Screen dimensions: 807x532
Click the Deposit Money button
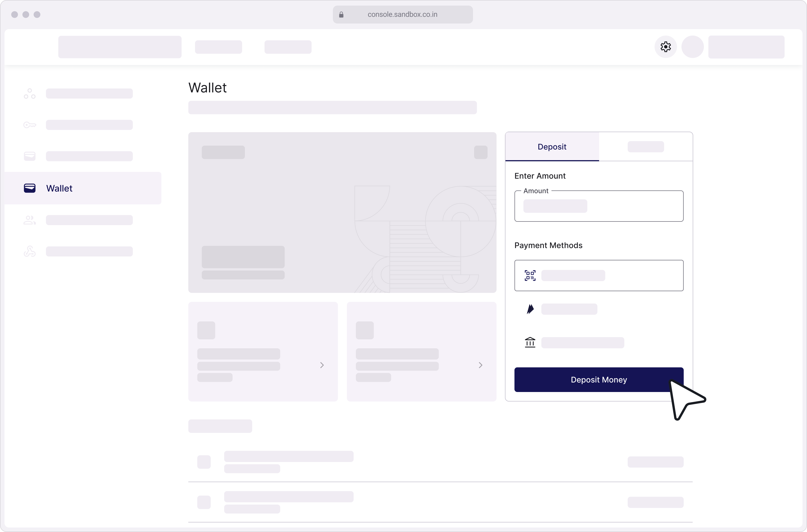[x=599, y=380]
